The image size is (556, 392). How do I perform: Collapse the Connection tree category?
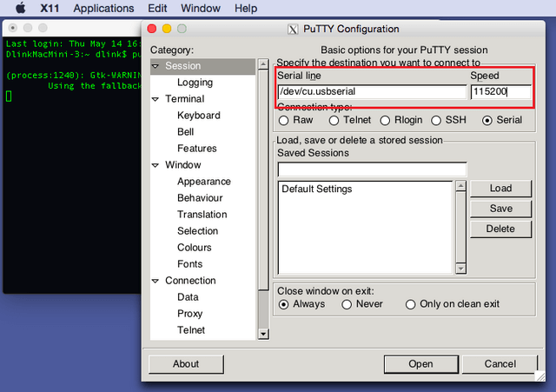tap(155, 281)
